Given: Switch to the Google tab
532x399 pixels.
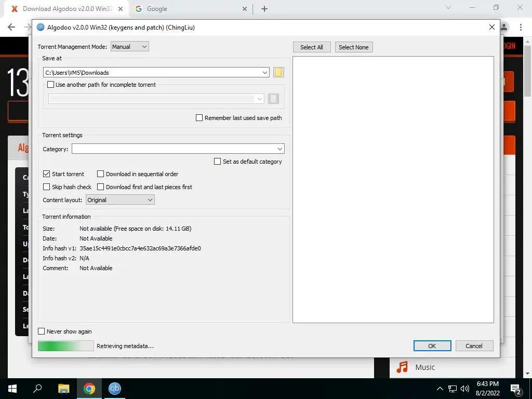Looking at the screenshot, I should pos(191,9).
